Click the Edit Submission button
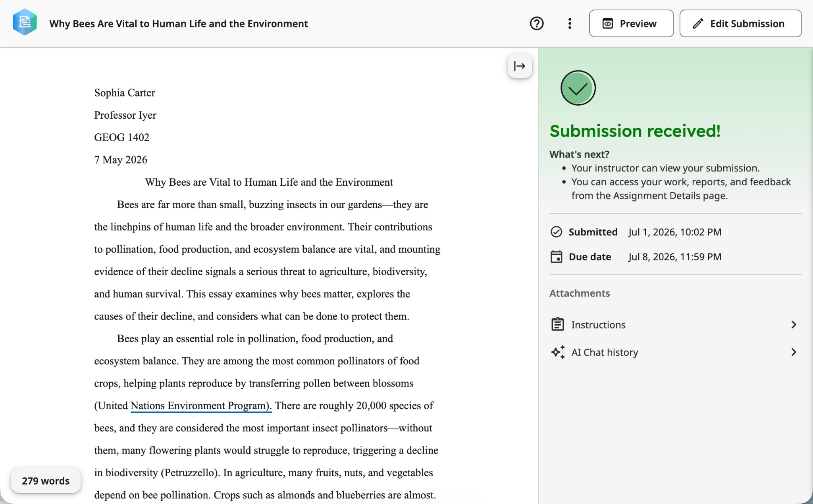Screen dimensions: 813x504 [x=740, y=23]
